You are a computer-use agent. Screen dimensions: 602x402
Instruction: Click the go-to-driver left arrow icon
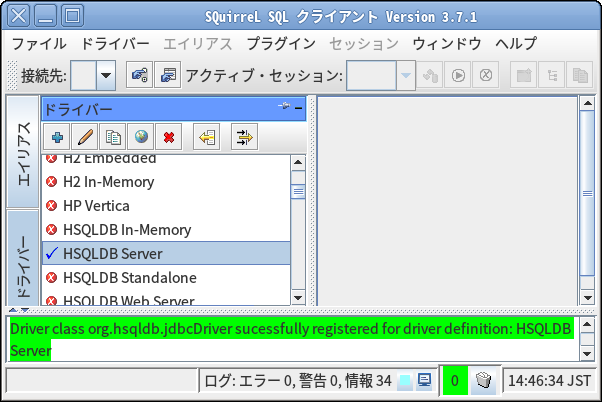[207, 137]
